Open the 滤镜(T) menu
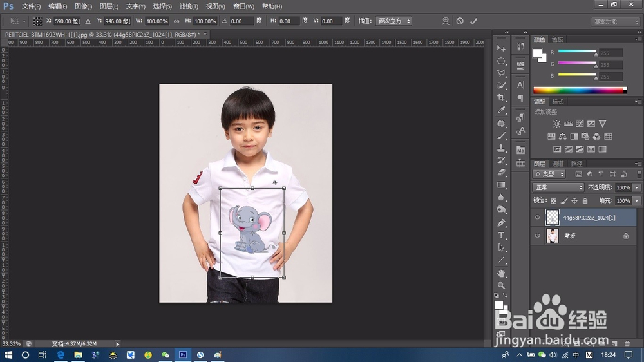The image size is (644, 362). [x=189, y=6]
